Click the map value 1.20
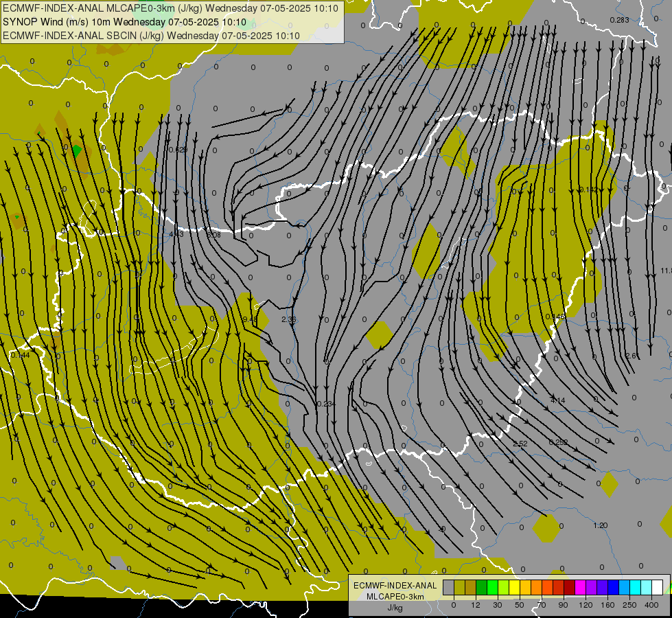The width and height of the screenshot is (672, 618). [601, 525]
